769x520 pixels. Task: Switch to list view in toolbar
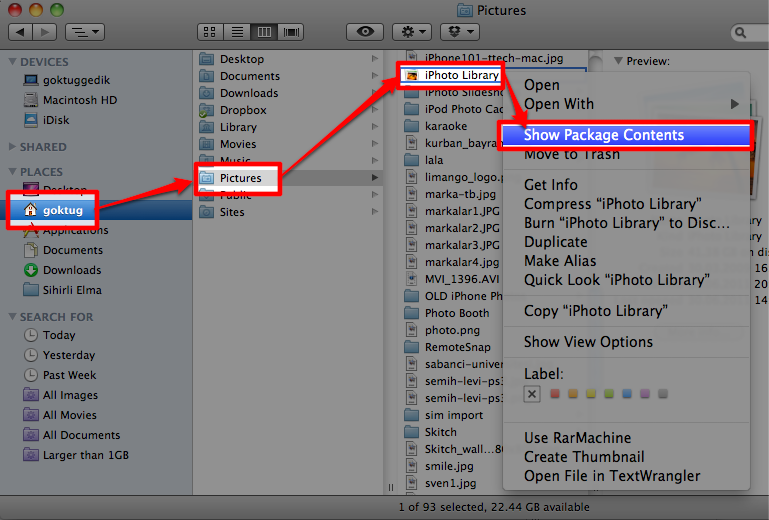pyautogui.click(x=238, y=32)
